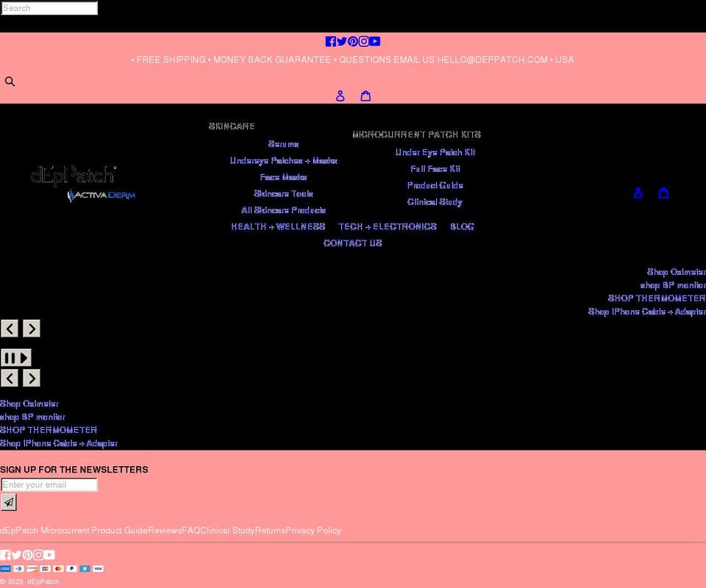Click SHOP THERMOMETER link below slideshow arrows
Image resolution: width=706 pixels, height=588 pixels.
49,430
